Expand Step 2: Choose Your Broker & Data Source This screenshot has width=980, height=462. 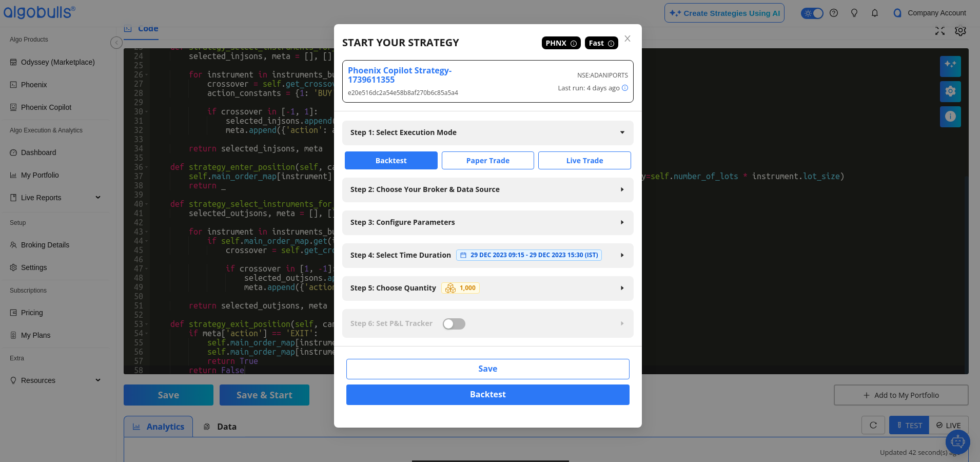pyautogui.click(x=488, y=189)
